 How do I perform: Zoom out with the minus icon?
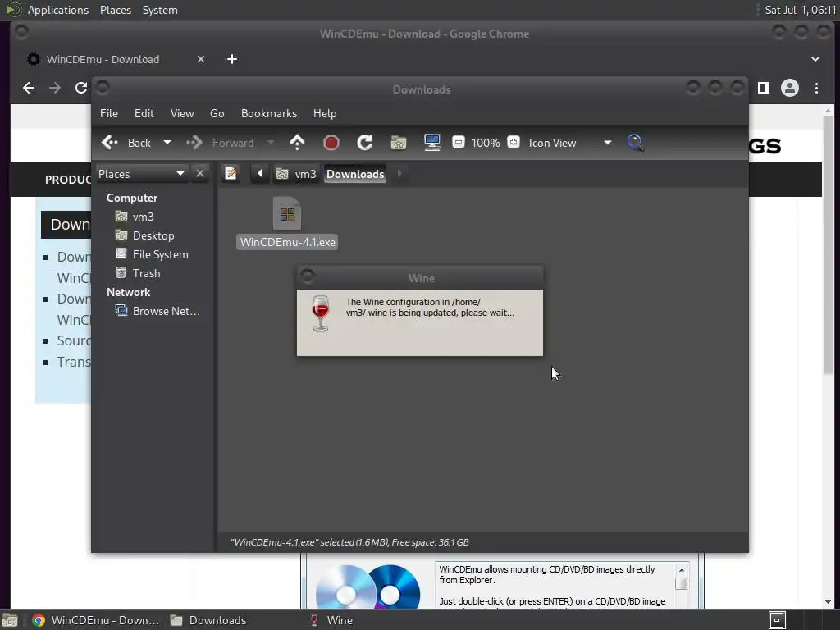click(458, 142)
